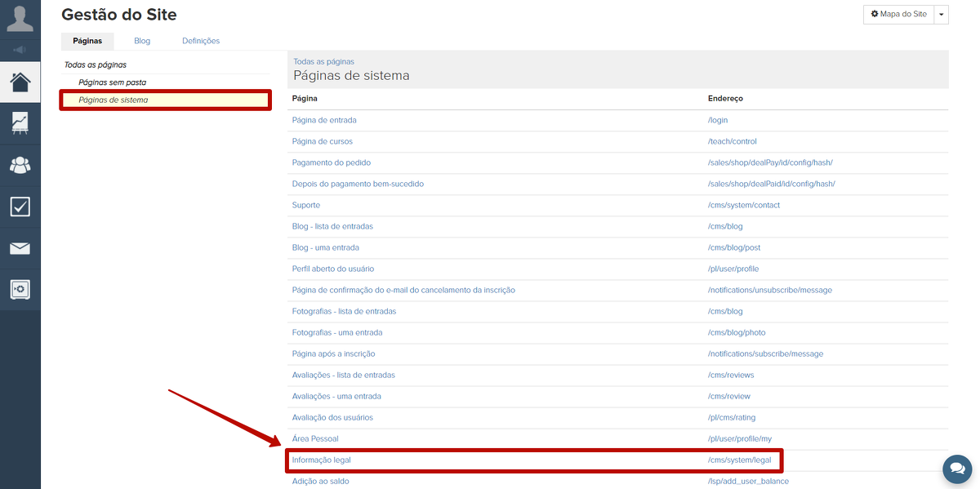Click the Mapa do Site button
Viewport: 980px width, 489px height.
(898, 14)
